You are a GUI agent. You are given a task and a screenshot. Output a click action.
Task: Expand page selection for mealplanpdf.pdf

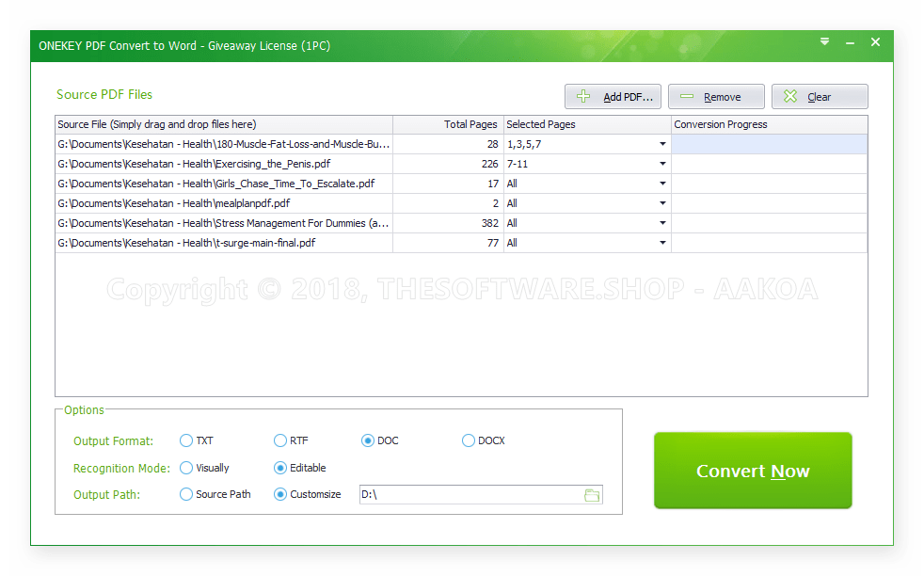tap(662, 203)
